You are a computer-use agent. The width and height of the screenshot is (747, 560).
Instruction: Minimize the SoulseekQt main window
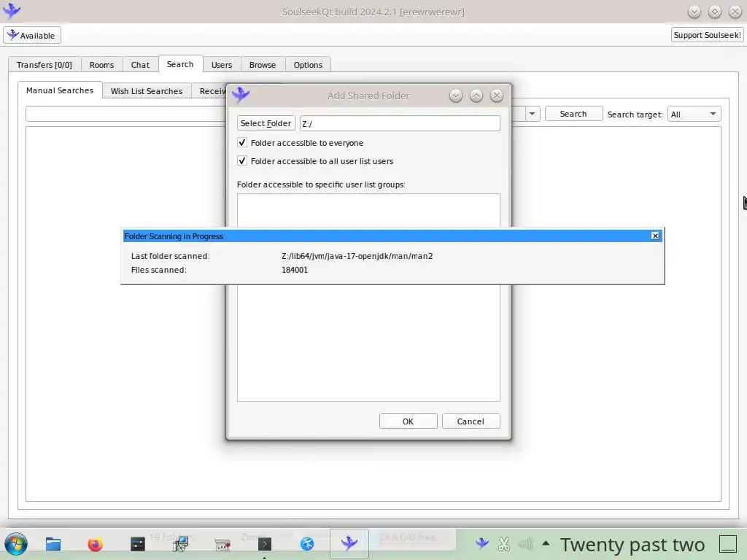pyautogui.click(x=694, y=12)
